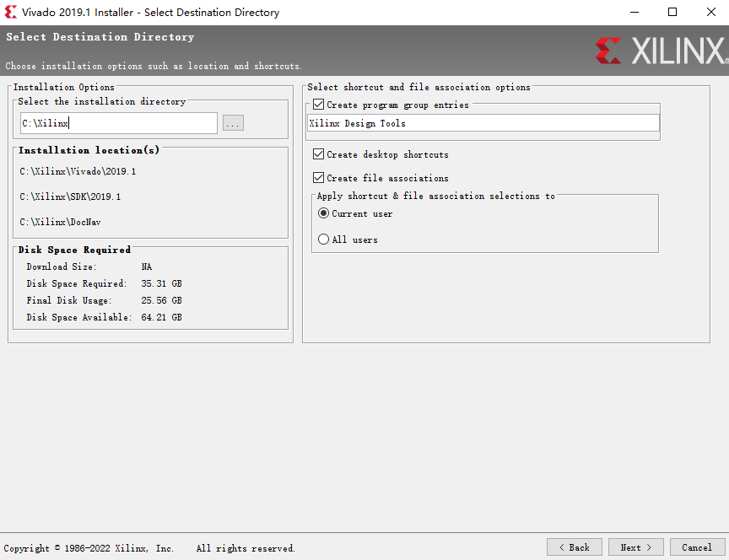Click the copyright notice text in the footer
Screen dimensions: 729x560
coord(149,548)
